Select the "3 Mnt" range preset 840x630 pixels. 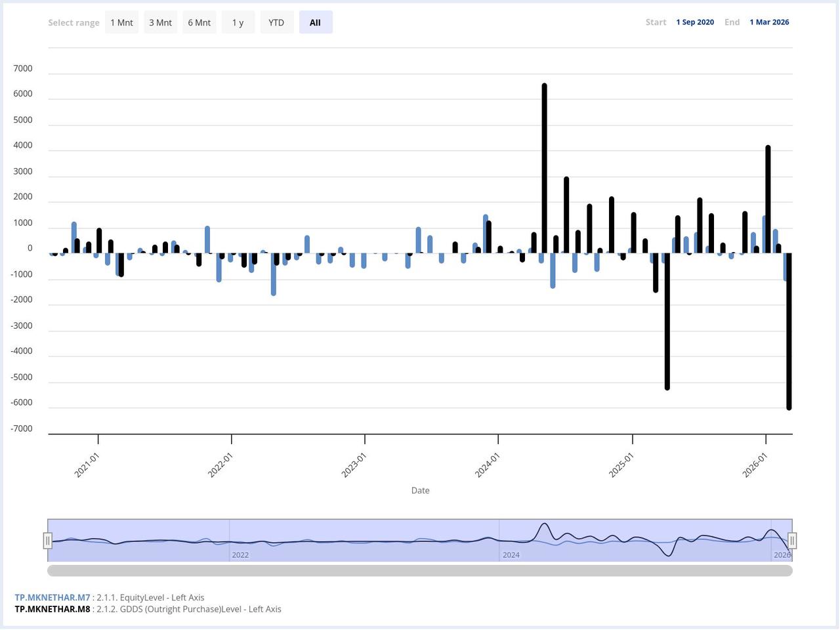click(160, 22)
